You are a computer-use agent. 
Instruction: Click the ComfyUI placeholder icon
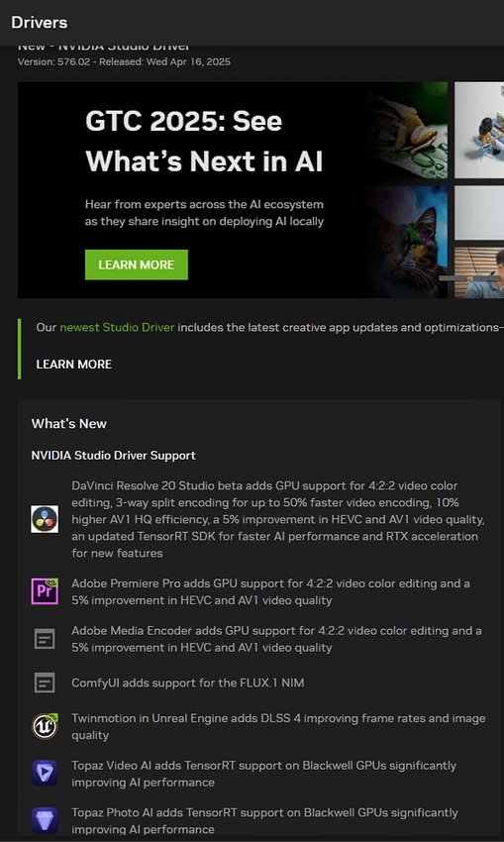(45, 684)
